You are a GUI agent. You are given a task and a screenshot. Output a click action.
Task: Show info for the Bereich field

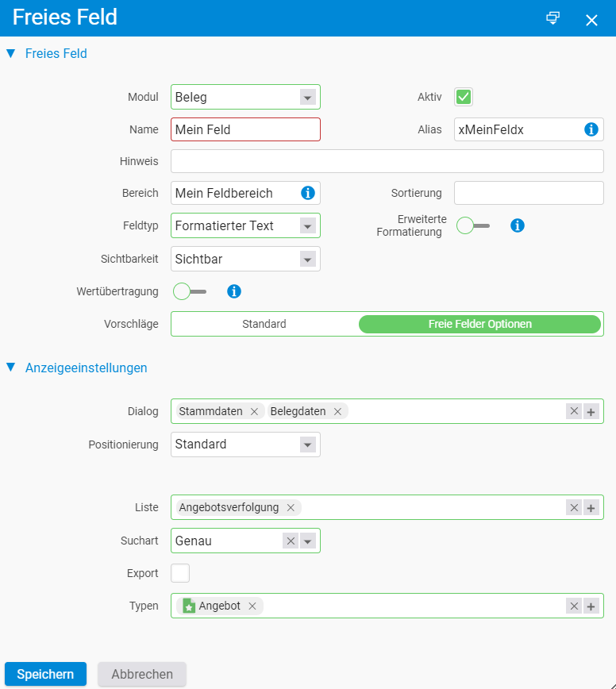pyautogui.click(x=307, y=193)
